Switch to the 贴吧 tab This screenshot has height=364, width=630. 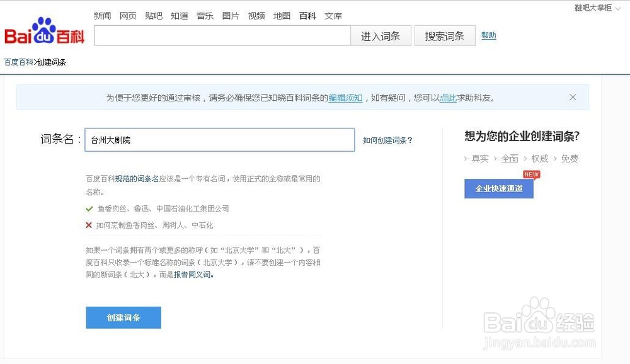154,15
